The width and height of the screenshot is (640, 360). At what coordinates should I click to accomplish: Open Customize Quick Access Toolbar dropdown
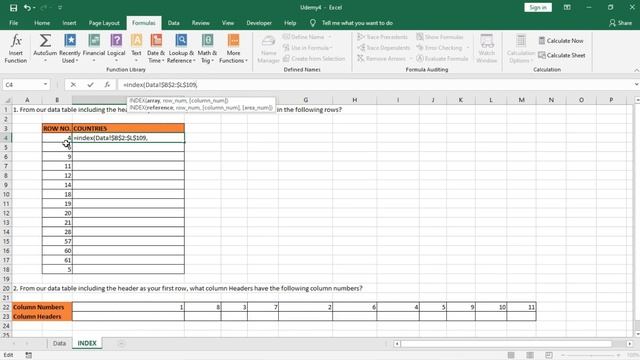(60, 8)
